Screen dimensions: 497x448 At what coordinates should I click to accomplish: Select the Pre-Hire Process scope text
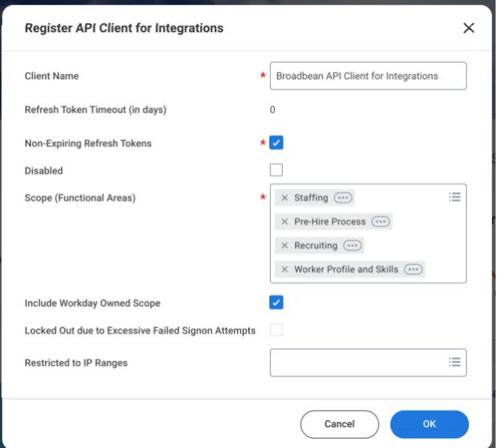(330, 222)
